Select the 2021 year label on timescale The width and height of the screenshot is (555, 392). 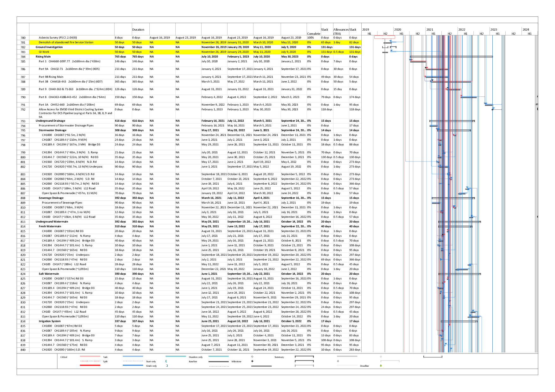coord(430,30)
